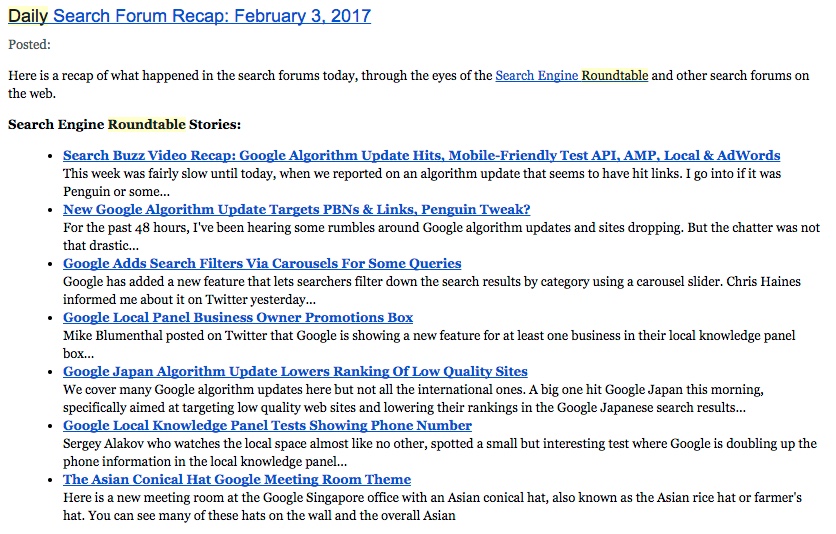Open the Daily Search Forum Recap title link
Viewport: 836px width, 534px height.
pos(189,16)
